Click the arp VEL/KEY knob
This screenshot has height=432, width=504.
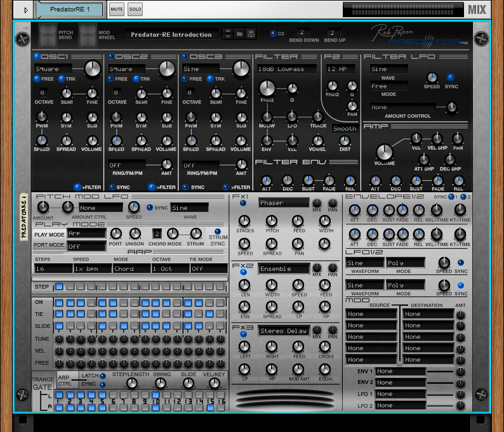coord(214,383)
